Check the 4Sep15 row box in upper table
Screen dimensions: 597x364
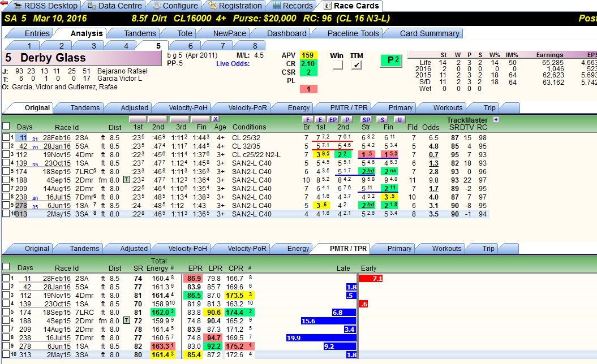coord(6,180)
